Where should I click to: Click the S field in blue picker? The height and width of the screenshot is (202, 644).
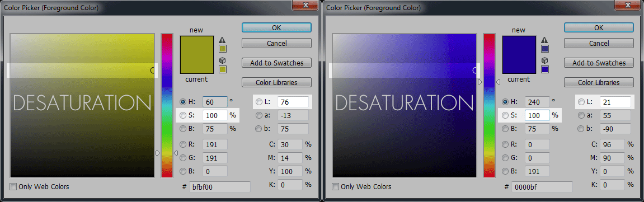click(537, 115)
